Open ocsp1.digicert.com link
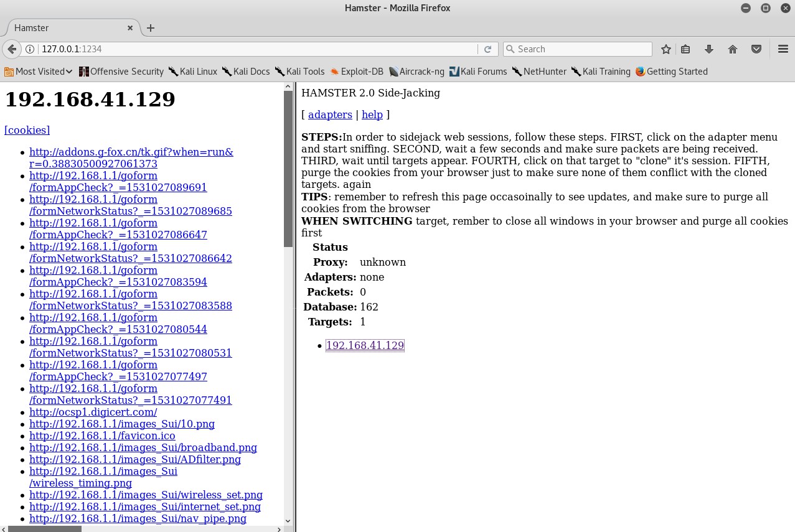 93,412
